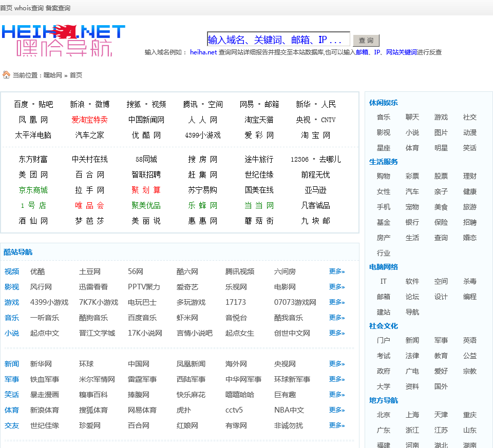Screen dimensions: 493x448
Task: Open the 晋江文学城 link
Action: click(x=97, y=333)
